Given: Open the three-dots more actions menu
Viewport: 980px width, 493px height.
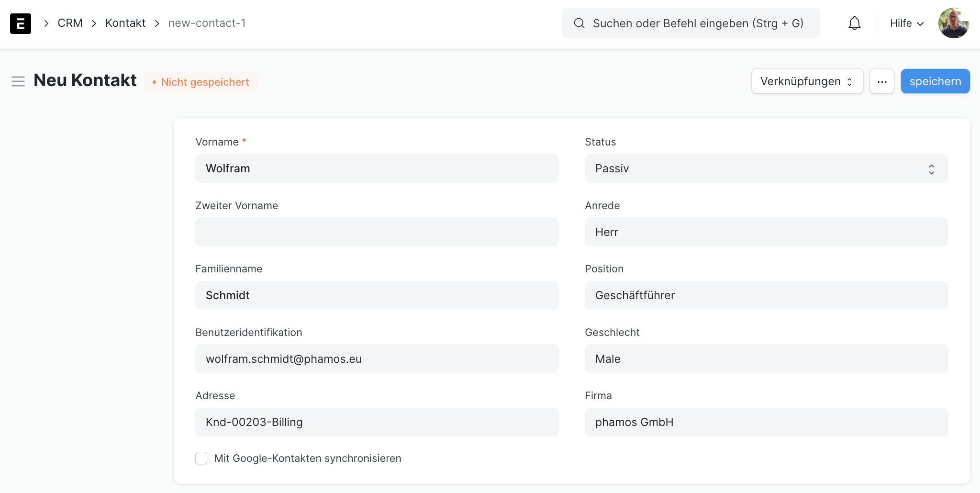Looking at the screenshot, I should click(x=881, y=81).
